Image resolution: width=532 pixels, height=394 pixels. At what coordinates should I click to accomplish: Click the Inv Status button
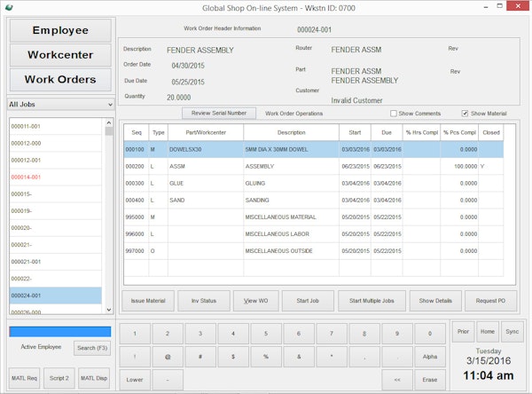click(x=204, y=301)
